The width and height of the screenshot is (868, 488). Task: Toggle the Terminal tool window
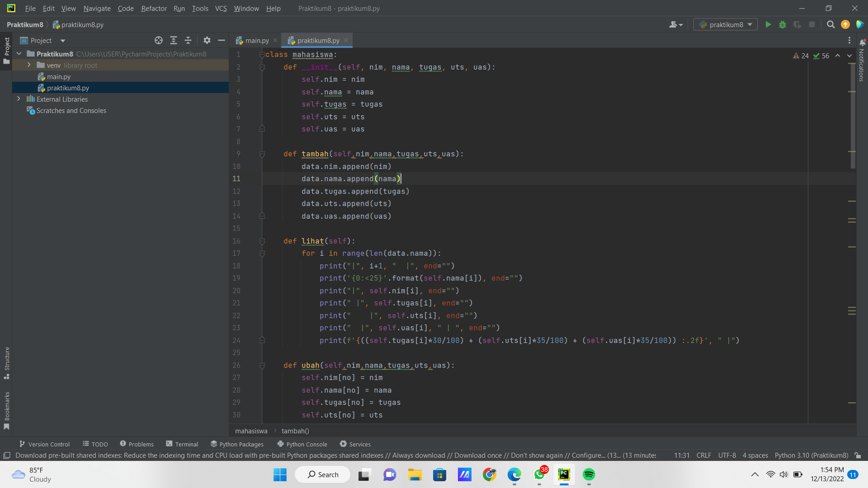[182, 444]
